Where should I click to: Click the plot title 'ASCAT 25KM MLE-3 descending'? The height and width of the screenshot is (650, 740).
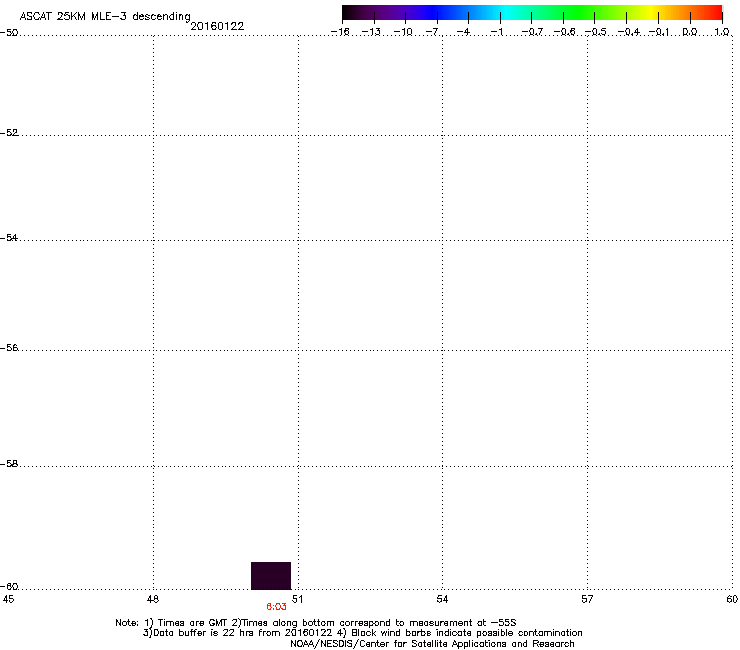105,17
